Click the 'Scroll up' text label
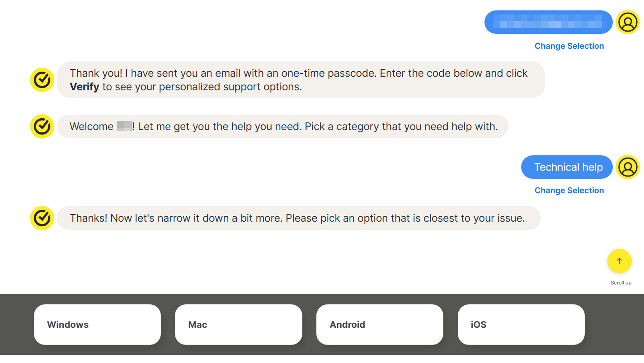The image size is (644, 363). [x=621, y=283]
